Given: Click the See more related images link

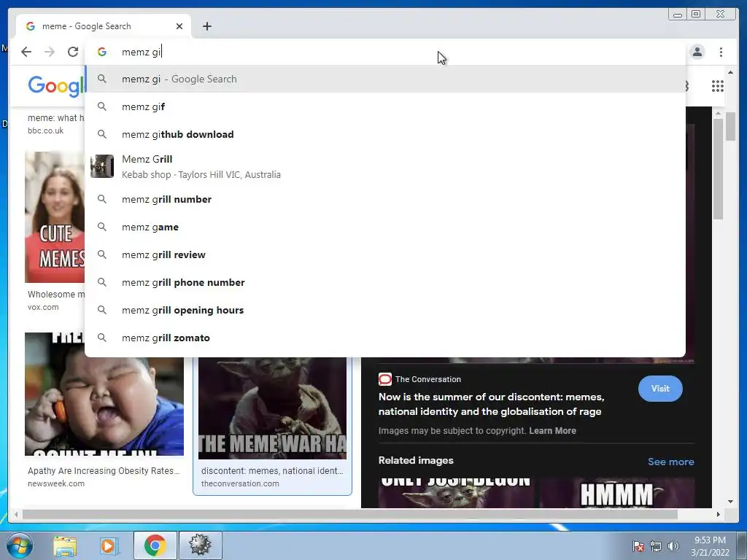Looking at the screenshot, I should coord(671,462).
